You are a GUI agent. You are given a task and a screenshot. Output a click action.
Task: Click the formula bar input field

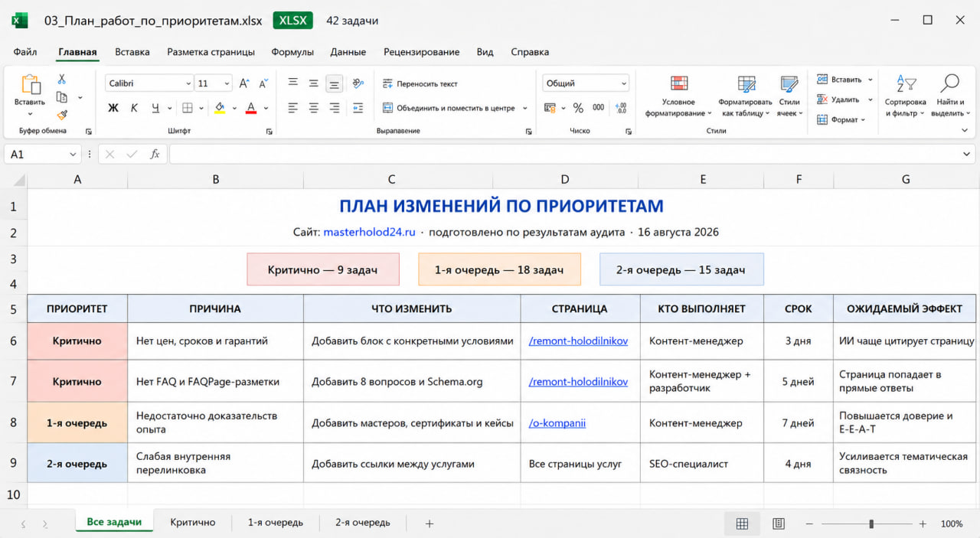572,154
